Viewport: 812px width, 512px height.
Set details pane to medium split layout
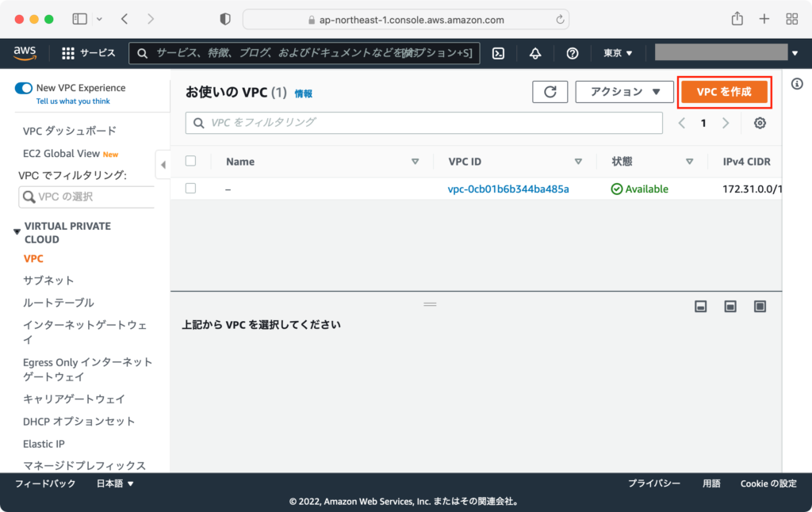(x=730, y=307)
